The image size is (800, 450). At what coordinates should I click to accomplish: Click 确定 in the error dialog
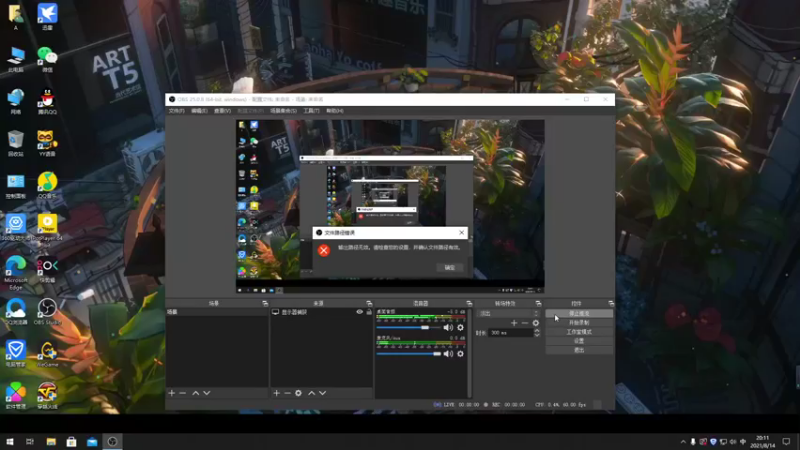(x=449, y=267)
